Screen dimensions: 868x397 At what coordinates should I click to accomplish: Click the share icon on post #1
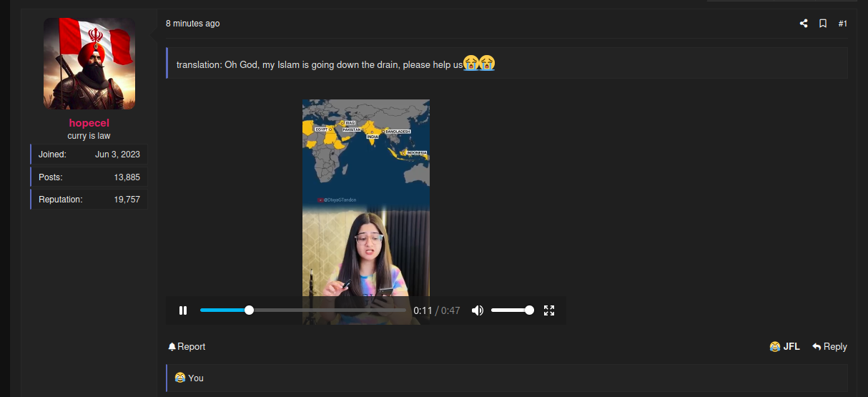tap(804, 24)
